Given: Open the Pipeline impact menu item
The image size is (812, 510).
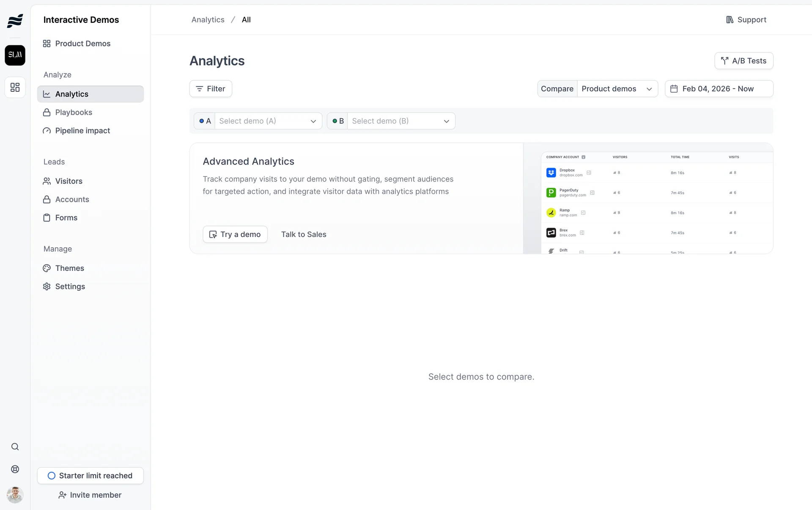Looking at the screenshot, I should pos(82,131).
